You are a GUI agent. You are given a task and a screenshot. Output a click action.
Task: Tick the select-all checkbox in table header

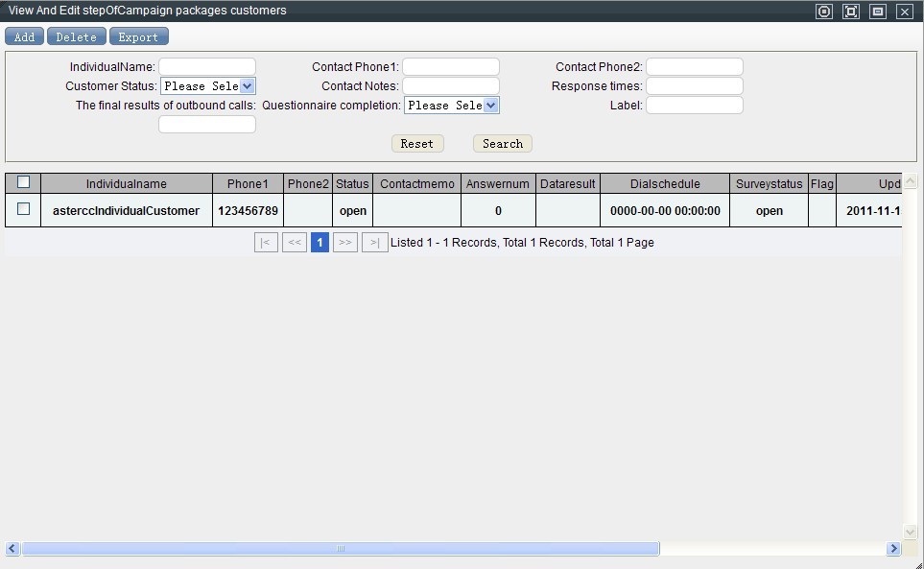(x=24, y=182)
